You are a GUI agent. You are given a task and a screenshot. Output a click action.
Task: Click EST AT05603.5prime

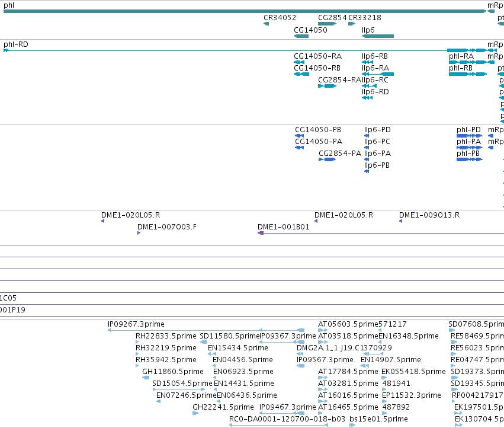coord(348,324)
